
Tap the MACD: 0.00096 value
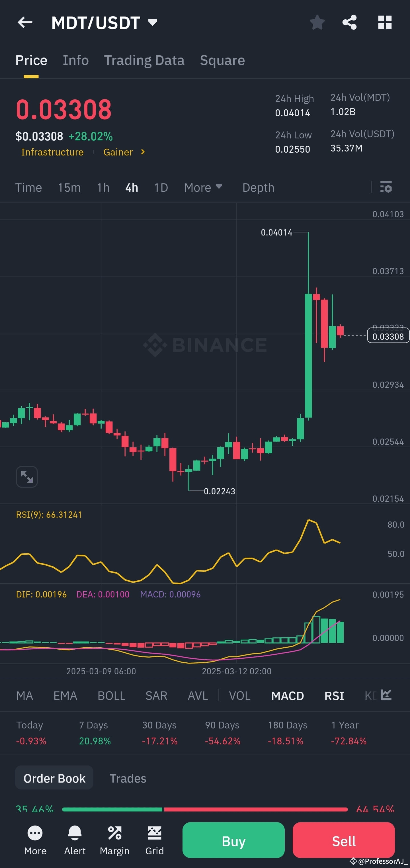171,594
